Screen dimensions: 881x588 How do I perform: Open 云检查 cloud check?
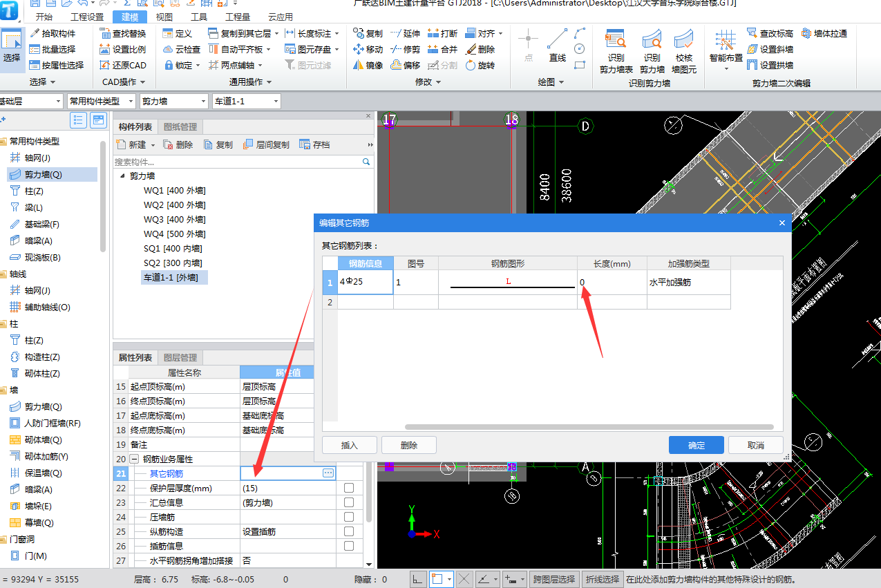click(x=182, y=49)
